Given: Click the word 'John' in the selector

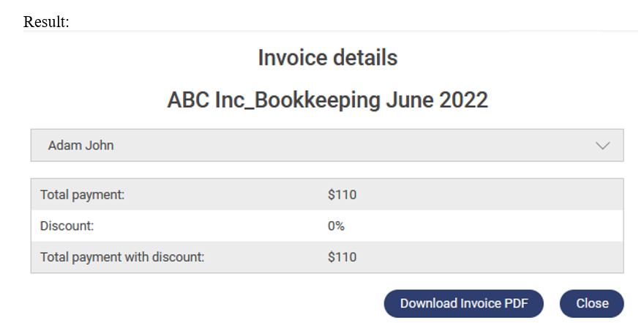Looking at the screenshot, I should pyautogui.click(x=100, y=145).
